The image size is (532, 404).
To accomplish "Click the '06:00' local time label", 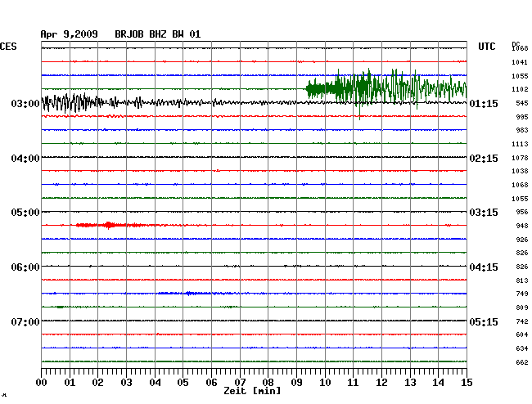I will (x=25, y=267).
